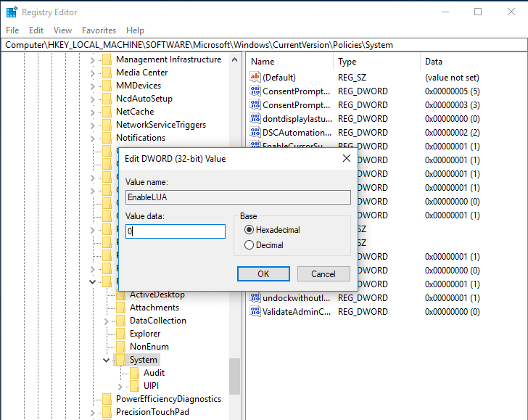Open the File menu
The image size is (528, 420).
(x=12, y=30)
